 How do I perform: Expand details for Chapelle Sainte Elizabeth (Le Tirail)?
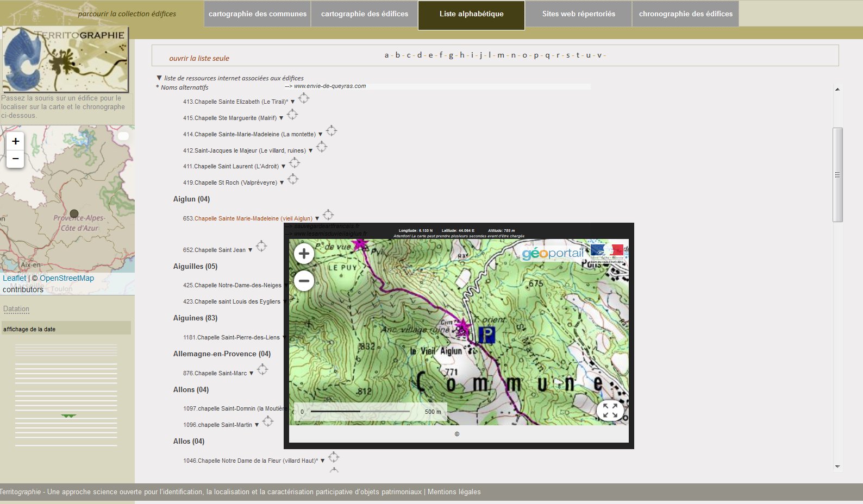click(x=293, y=102)
